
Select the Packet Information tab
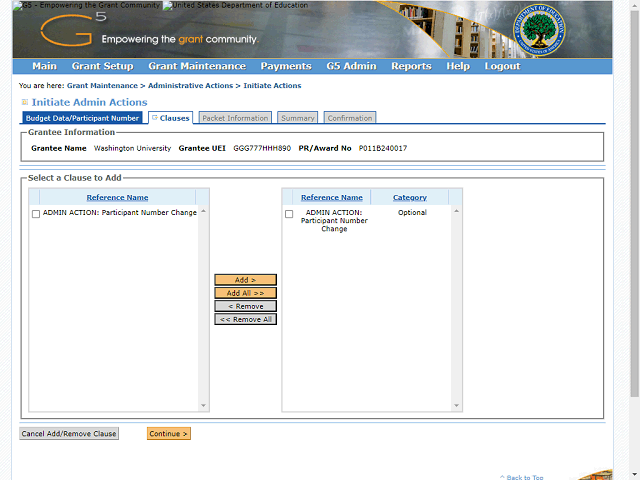(x=235, y=118)
